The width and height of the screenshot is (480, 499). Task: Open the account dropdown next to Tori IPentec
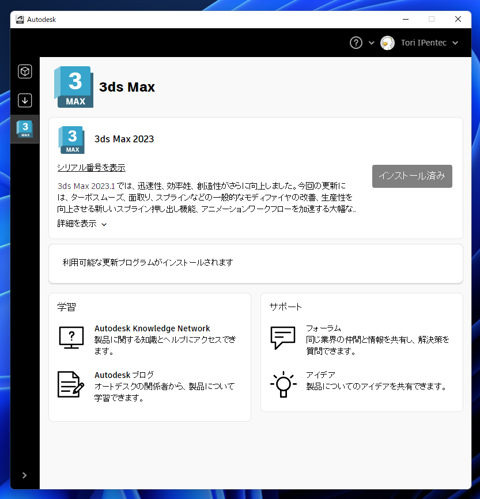click(455, 43)
